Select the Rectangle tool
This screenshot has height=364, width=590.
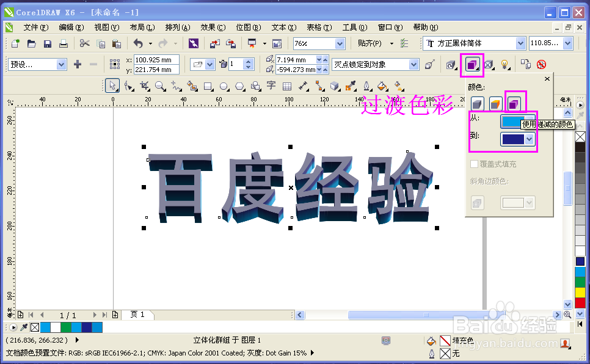click(208, 86)
